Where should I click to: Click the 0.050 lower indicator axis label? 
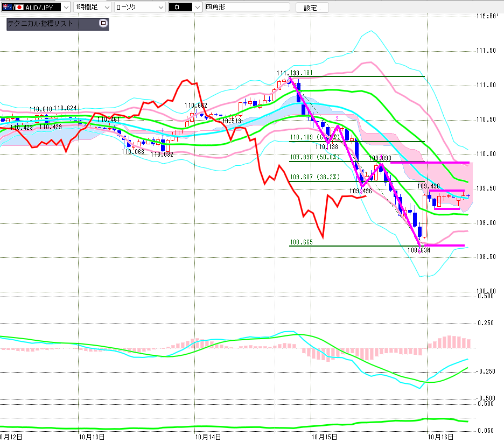pyautogui.click(x=486, y=431)
